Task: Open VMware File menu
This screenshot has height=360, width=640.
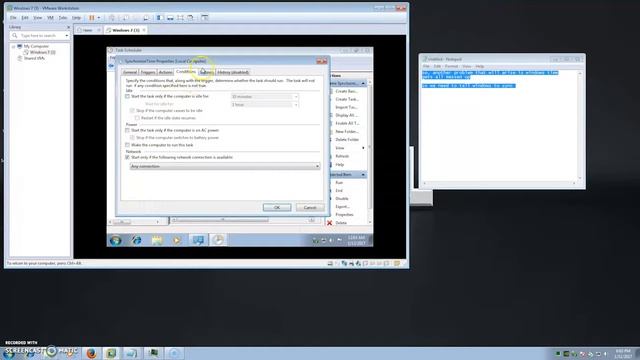Action: click(13, 18)
